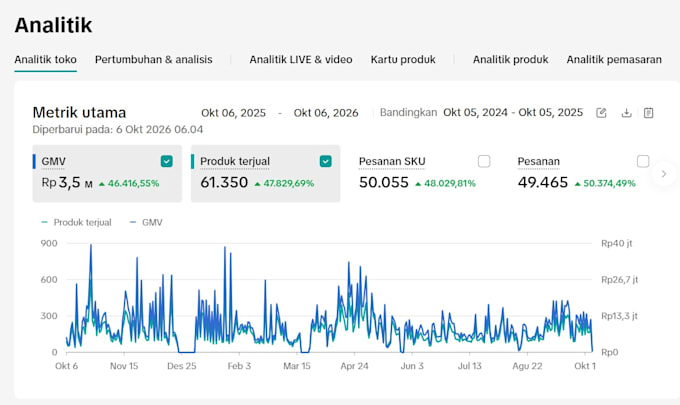Set start date Okt 06, 2025
This screenshot has height=405, width=680.
click(233, 113)
